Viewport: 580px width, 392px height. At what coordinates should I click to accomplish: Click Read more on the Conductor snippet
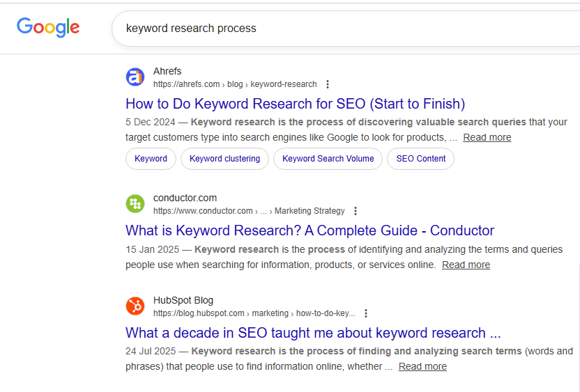pyautogui.click(x=466, y=265)
